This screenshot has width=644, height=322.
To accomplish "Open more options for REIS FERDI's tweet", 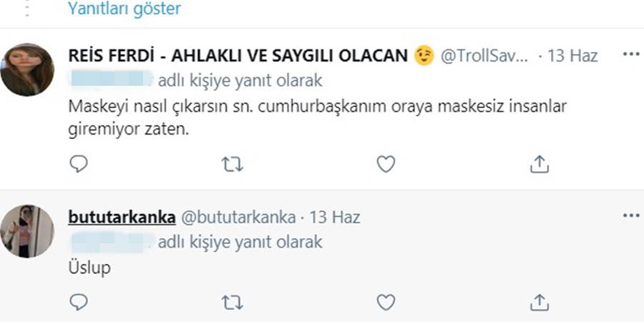I will (630, 55).
